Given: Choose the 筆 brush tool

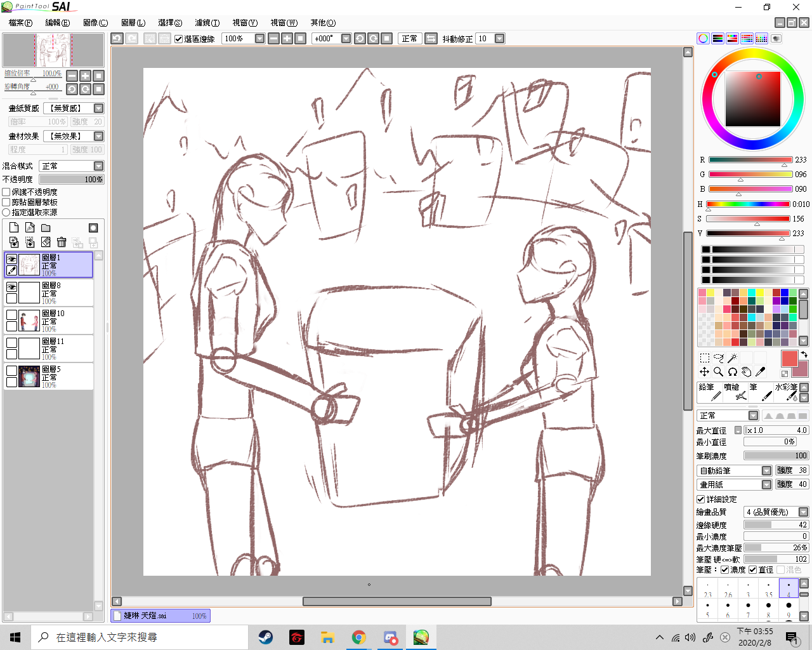Looking at the screenshot, I should 761,392.
